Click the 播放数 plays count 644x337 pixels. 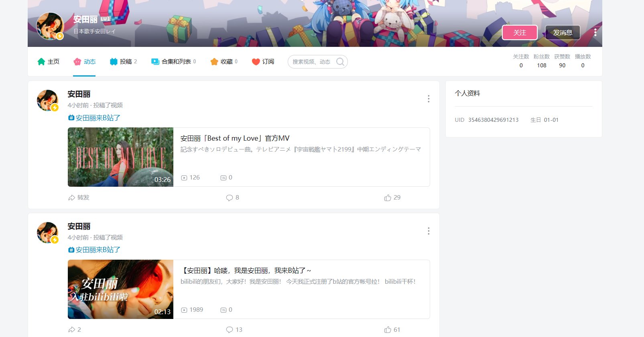[583, 61]
